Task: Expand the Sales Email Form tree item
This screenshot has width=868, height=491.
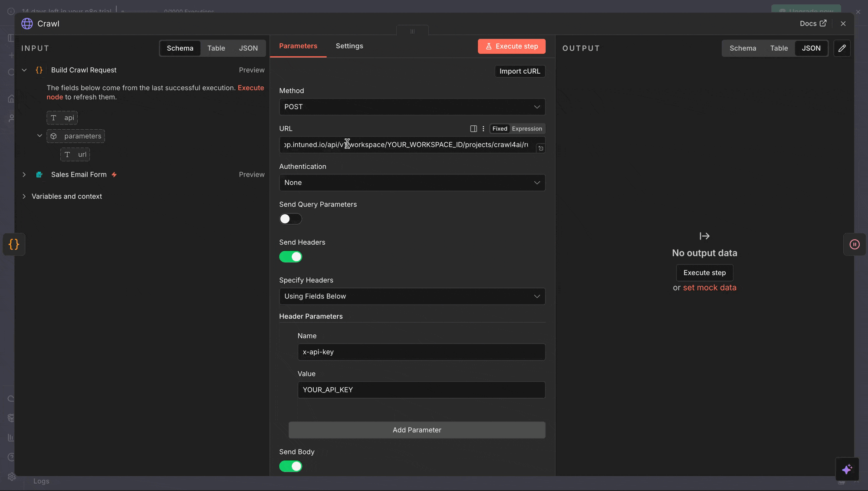Action: pos(24,174)
